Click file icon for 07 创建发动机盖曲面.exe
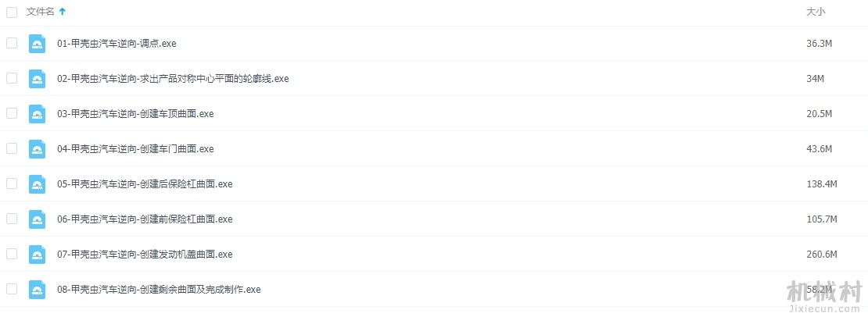Image resolution: width=868 pixels, height=317 pixels. (x=37, y=254)
